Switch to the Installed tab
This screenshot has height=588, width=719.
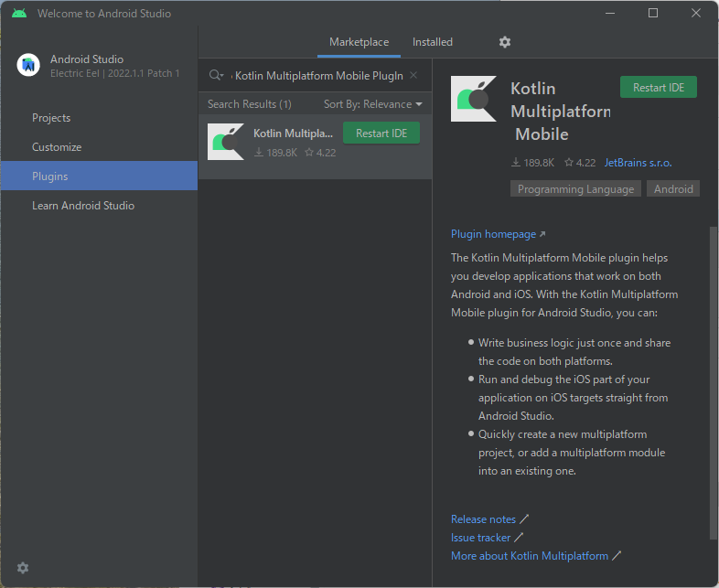coord(432,42)
